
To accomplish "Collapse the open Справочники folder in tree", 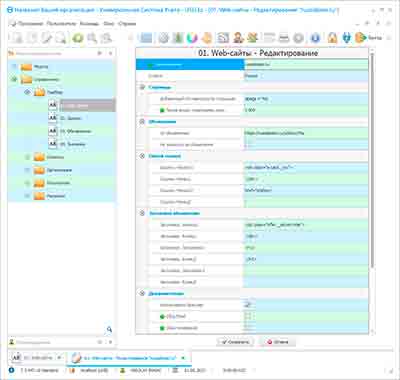I will point(14,79).
